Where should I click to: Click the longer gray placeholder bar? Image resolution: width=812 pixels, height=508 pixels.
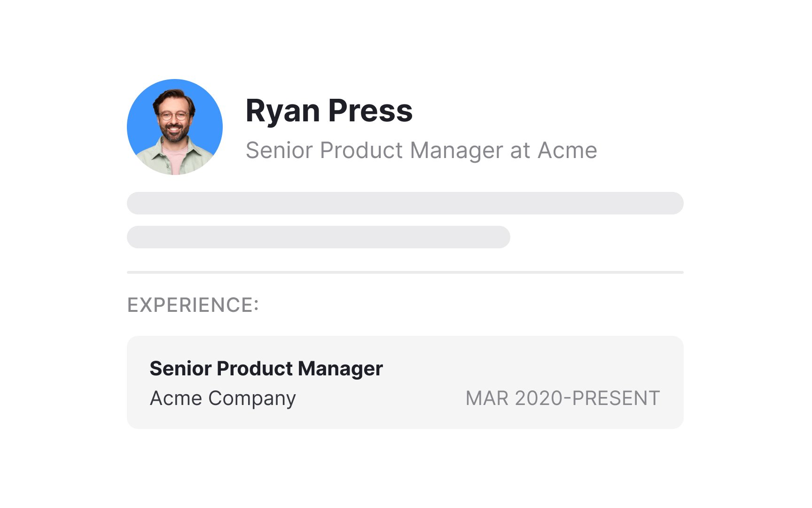click(x=405, y=203)
